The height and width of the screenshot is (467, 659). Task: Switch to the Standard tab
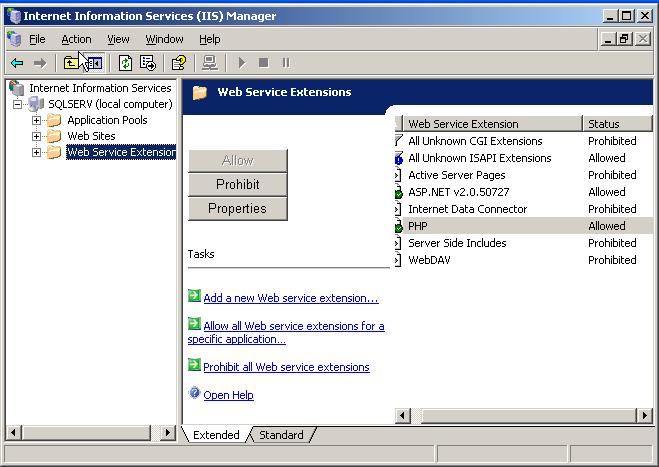pyautogui.click(x=281, y=435)
